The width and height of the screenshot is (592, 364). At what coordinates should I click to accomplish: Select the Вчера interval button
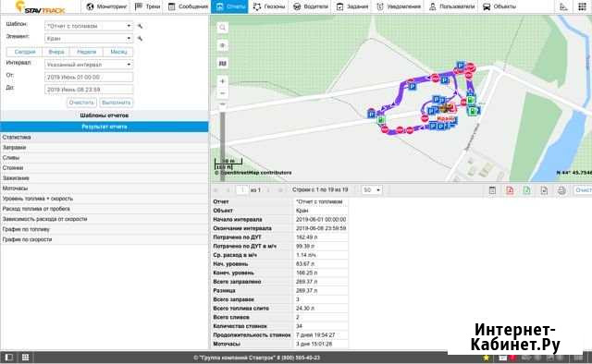(x=55, y=52)
